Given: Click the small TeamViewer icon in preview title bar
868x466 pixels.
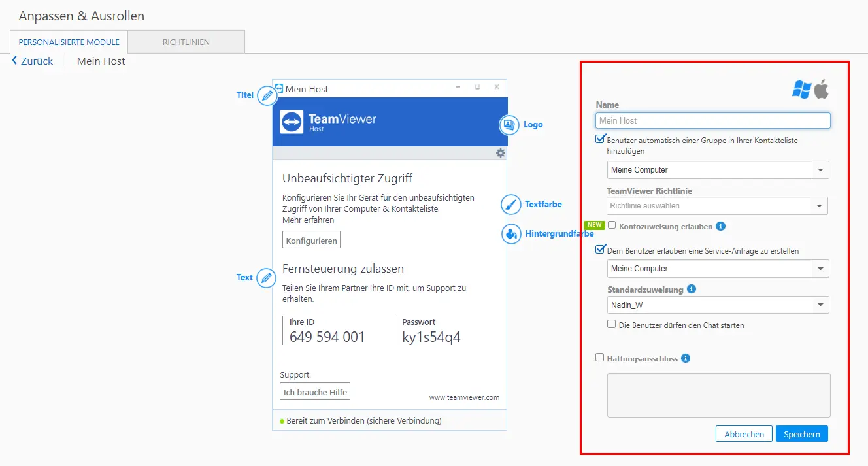Looking at the screenshot, I should coord(279,88).
